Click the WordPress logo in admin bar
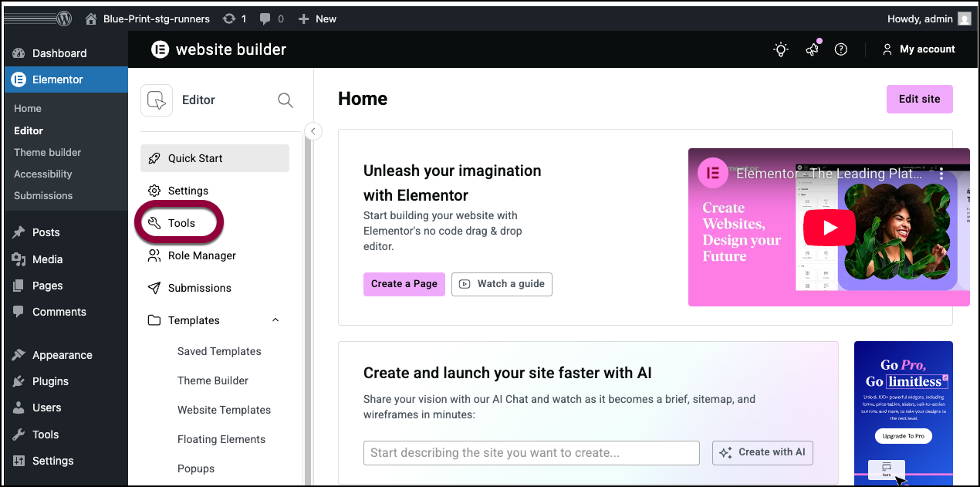 (64, 19)
